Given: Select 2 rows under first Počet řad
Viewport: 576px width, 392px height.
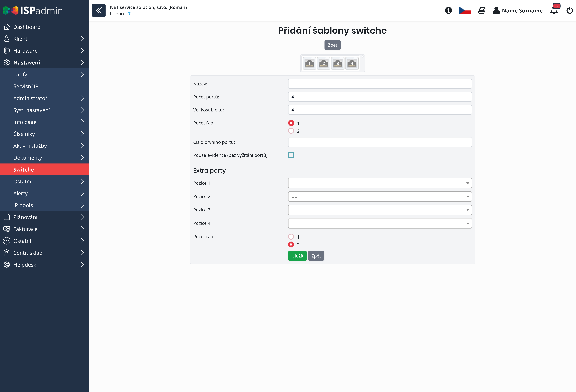Looking at the screenshot, I should pos(291,131).
